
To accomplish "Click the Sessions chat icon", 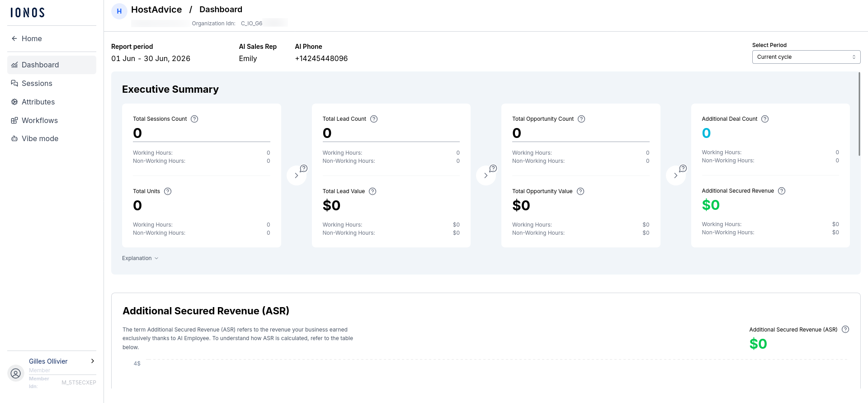I will click(x=14, y=83).
